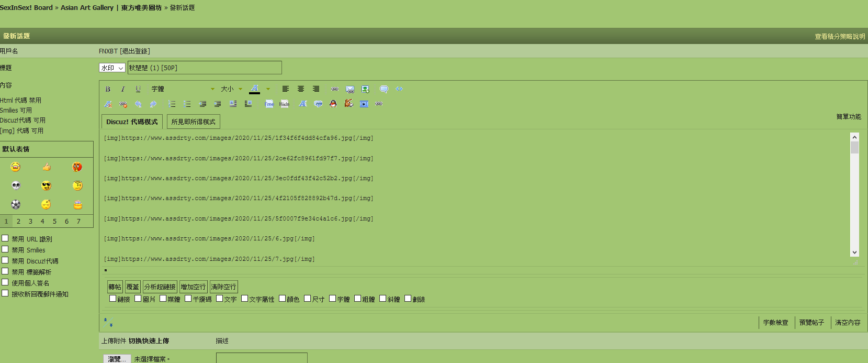Go to smiley page 3
This screenshot has height=363, width=868.
pyautogui.click(x=30, y=222)
